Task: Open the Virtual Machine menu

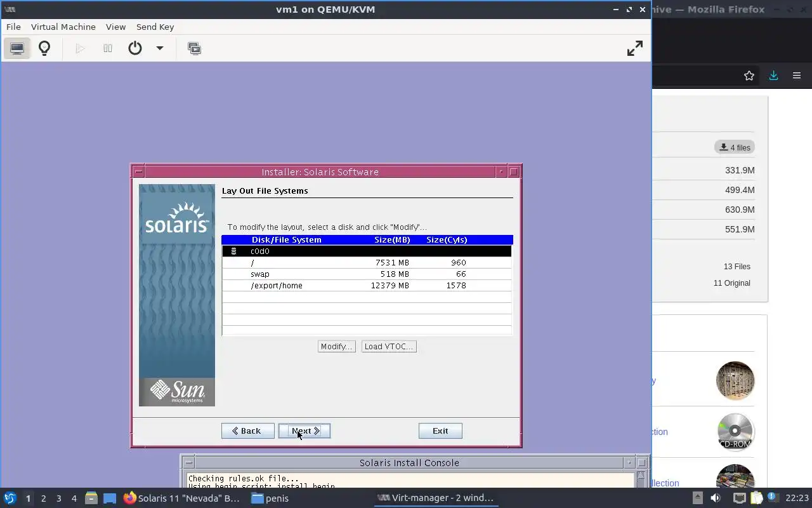Action: pyautogui.click(x=63, y=27)
